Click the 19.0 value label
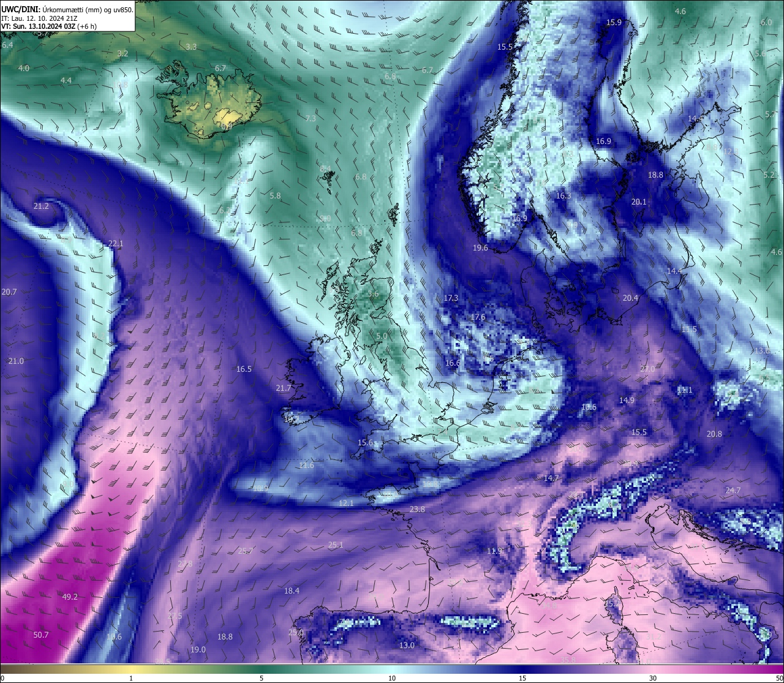This screenshot has width=784, height=683. pyautogui.click(x=198, y=649)
